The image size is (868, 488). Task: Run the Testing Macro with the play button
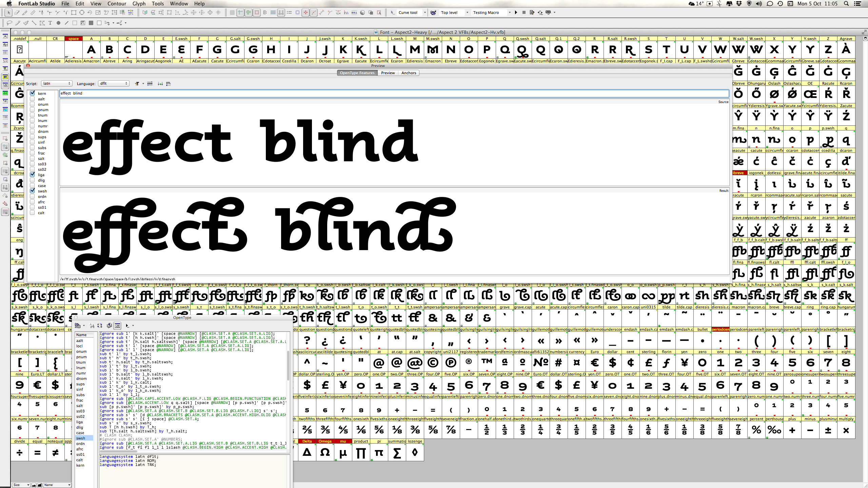[x=516, y=13]
